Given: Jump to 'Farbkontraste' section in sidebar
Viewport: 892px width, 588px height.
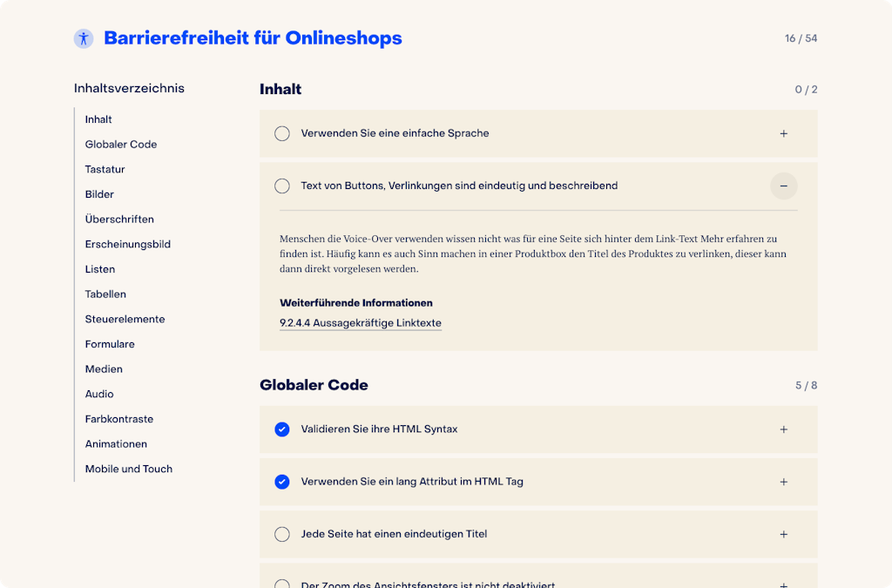Looking at the screenshot, I should 119,419.
